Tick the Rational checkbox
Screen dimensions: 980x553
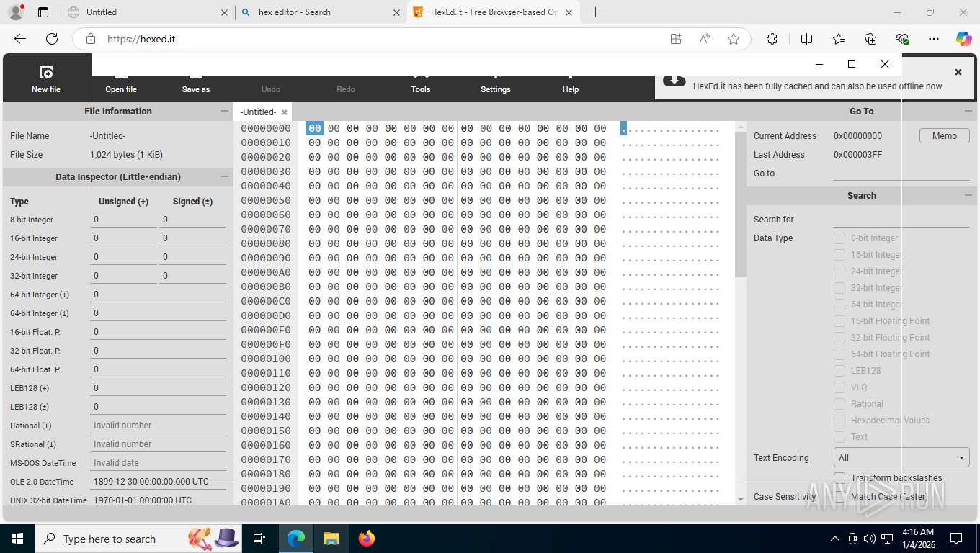pos(839,404)
